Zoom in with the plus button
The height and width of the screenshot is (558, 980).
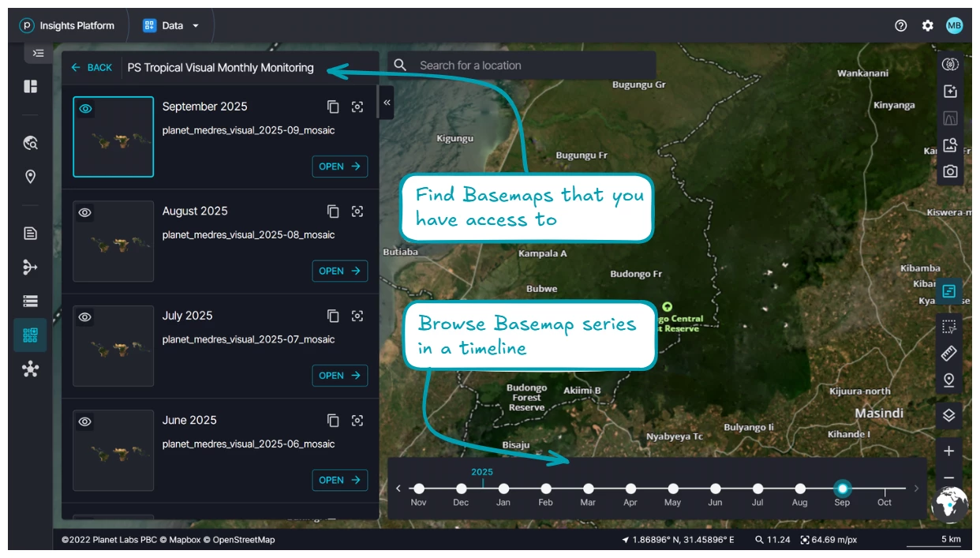click(949, 451)
